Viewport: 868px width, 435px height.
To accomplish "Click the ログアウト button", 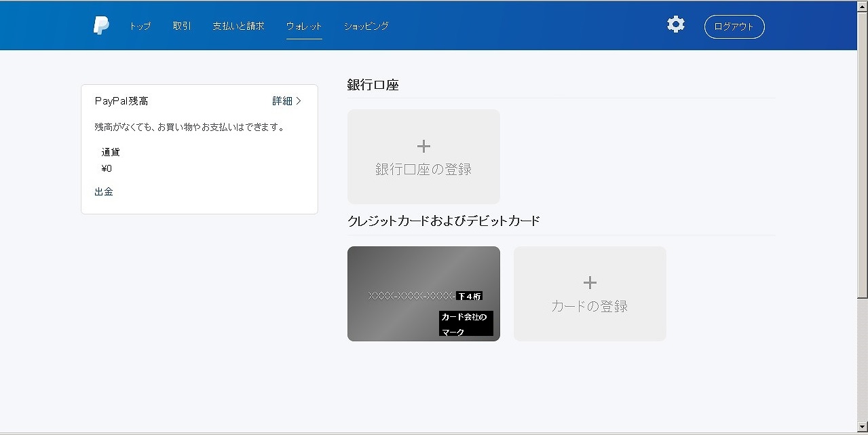I will [734, 26].
